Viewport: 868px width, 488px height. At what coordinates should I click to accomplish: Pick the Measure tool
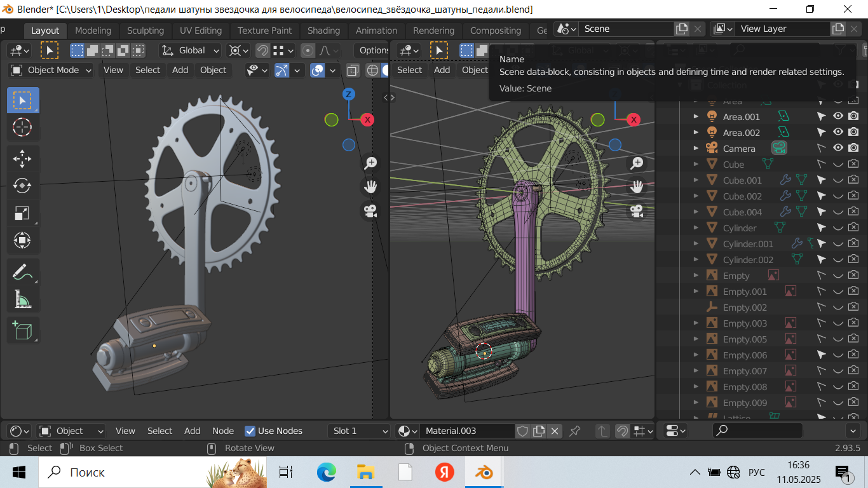point(22,299)
